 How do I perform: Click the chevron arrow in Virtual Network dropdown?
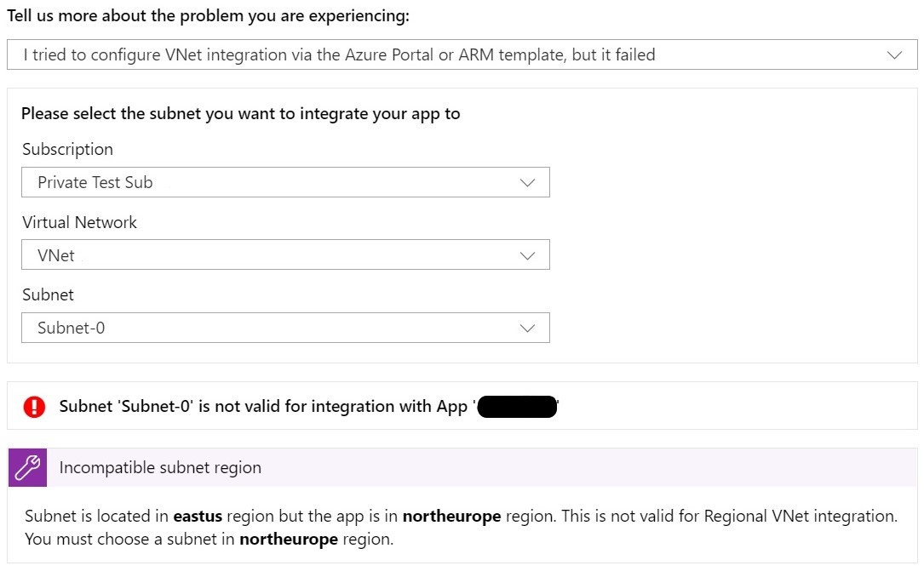pyautogui.click(x=527, y=255)
